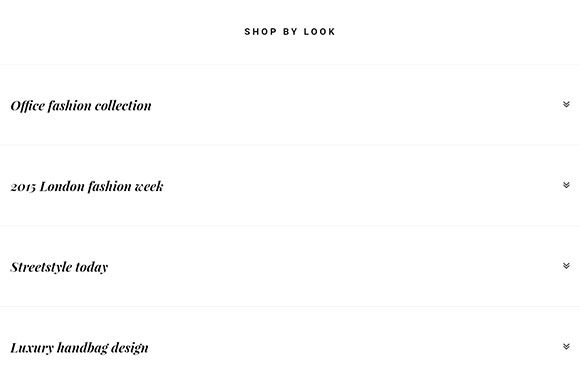The width and height of the screenshot is (580, 386).
Task: Click the word 'Streetstyle' in third row
Action: click(41, 267)
